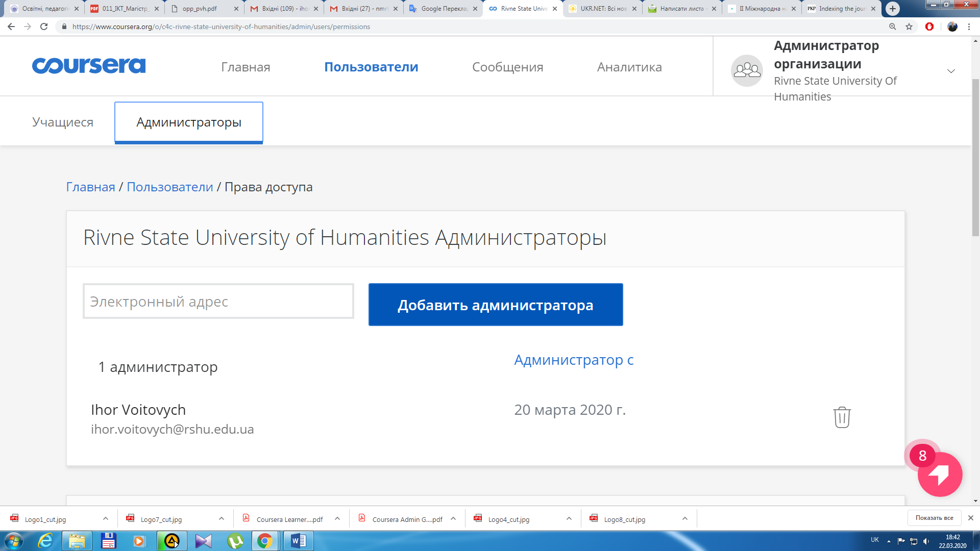Open Chrome three-dot menu
Image resolution: width=980 pixels, height=551 pixels.
[969, 27]
